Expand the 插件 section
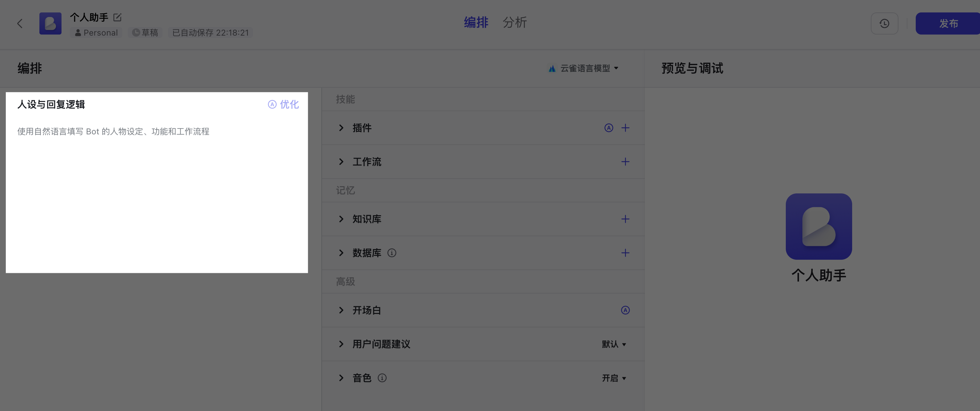The height and width of the screenshot is (411, 980). [x=341, y=128]
